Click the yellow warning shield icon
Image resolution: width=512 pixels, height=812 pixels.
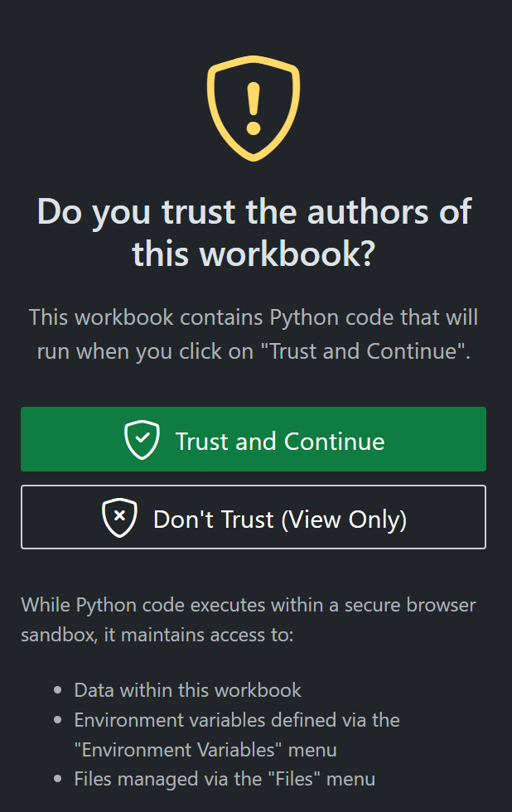pos(254,108)
